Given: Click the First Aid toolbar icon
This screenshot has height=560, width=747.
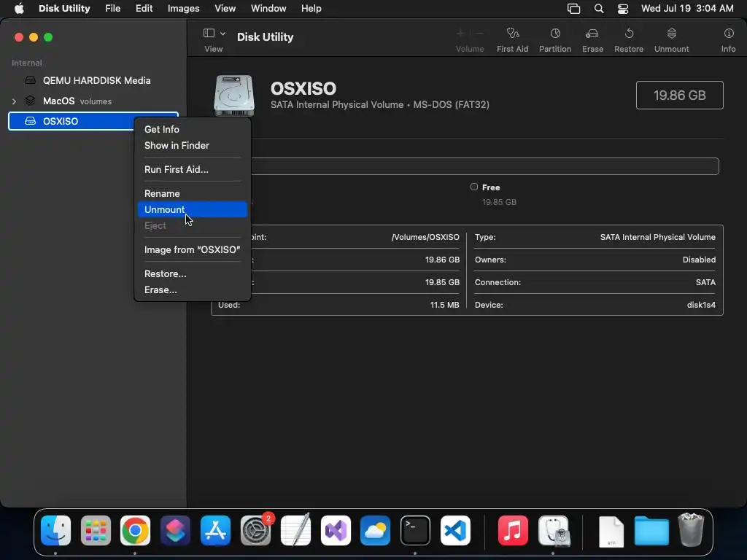Looking at the screenshot, I should coord(512,34).
